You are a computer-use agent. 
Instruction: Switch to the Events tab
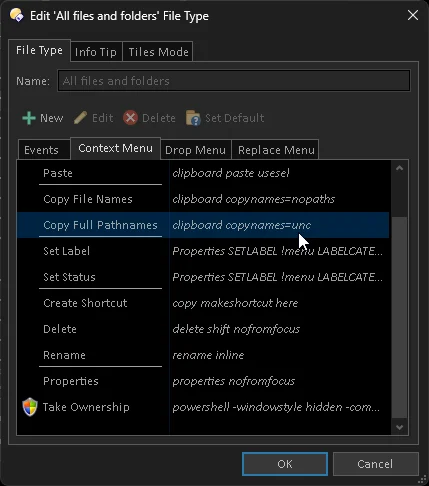tap(41, 150)
